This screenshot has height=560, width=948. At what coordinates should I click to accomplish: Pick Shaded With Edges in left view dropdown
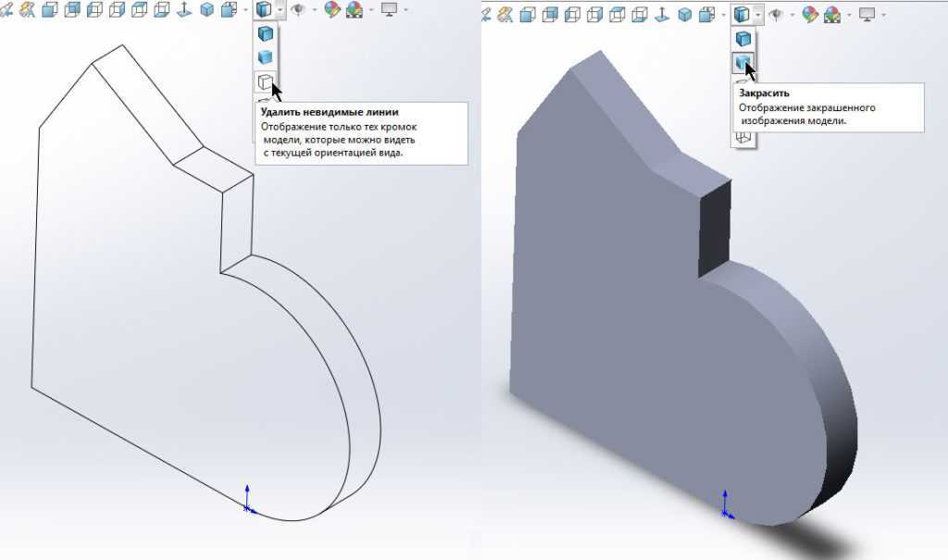pyautogui.click(x=266, y=34)
